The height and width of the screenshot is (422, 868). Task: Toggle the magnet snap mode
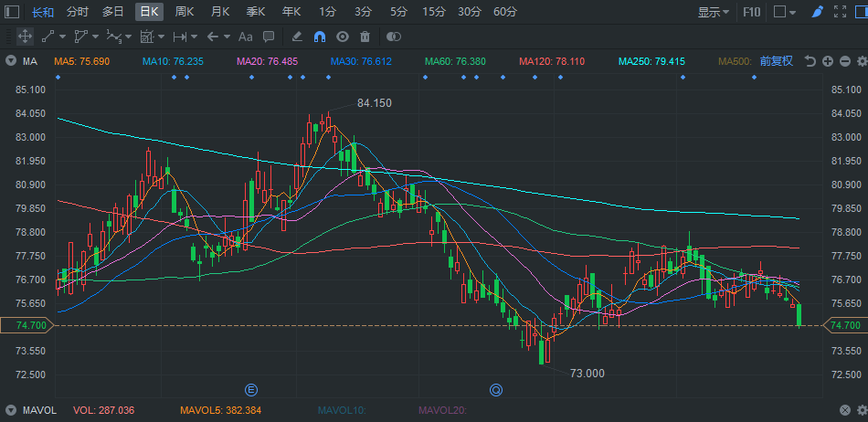tap(320, 37)
